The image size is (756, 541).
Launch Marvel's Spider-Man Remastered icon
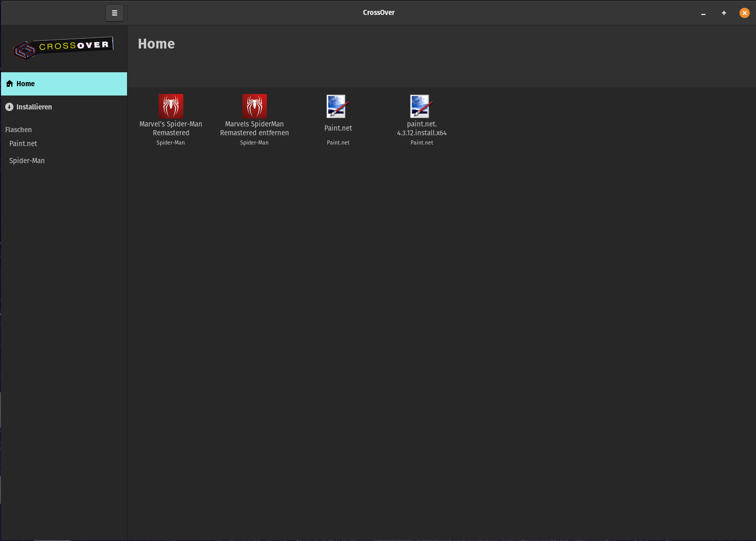(x=171, y=106)
